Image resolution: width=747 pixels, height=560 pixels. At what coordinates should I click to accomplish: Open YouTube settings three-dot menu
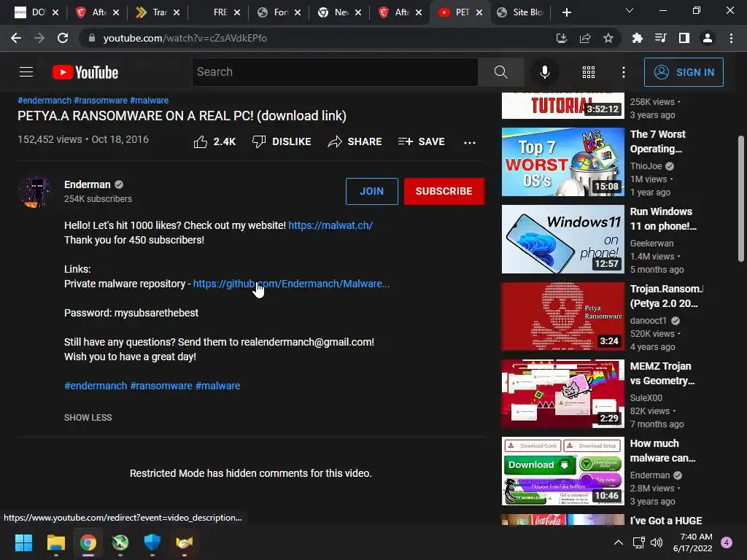point(623,72)
